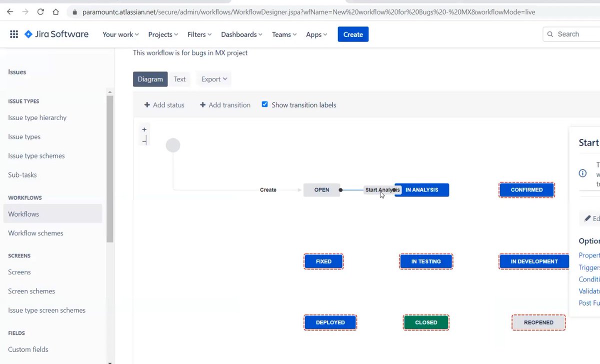The height and width of the screenshot is (364, 600).
Task: Open Workflow schemes in the sidebar
Action: pos(35,233)
